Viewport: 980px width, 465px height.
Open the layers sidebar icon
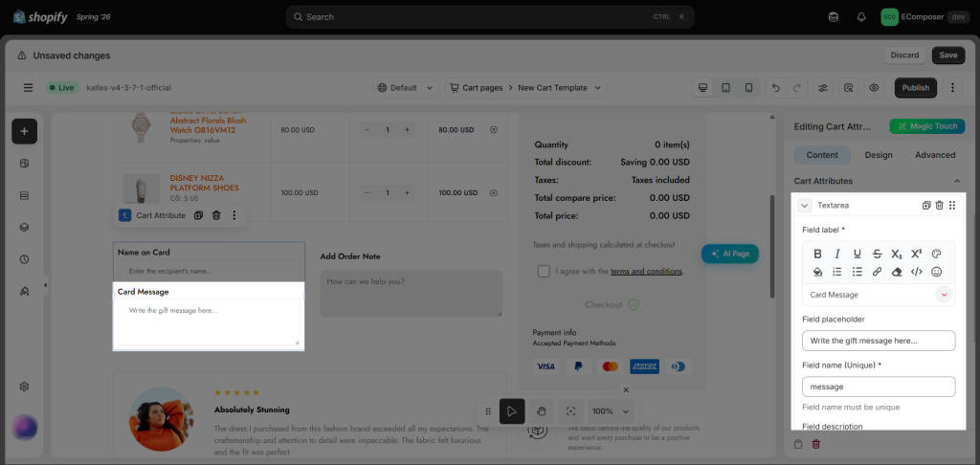click(24, 228)
